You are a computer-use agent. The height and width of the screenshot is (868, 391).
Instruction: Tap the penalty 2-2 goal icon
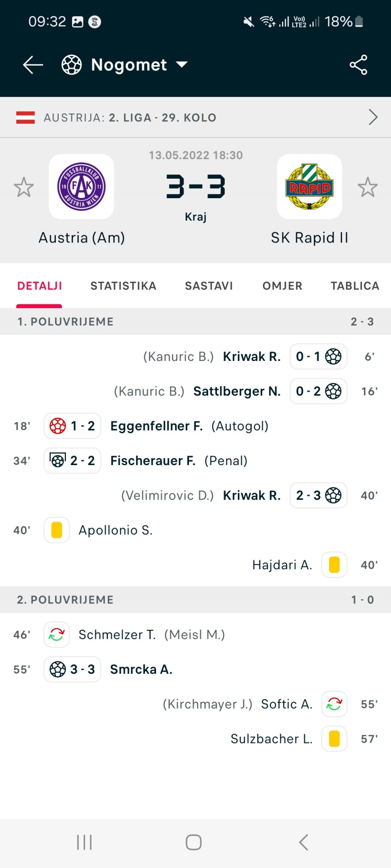tap(57, 461)
